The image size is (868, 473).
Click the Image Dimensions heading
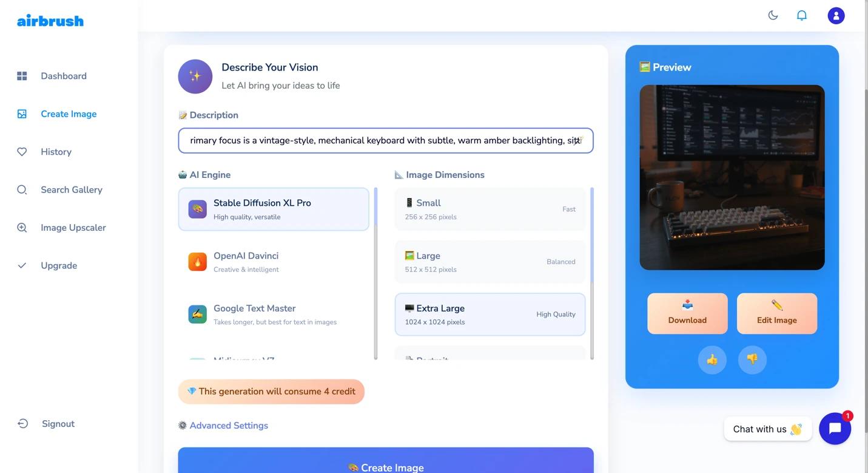[440, 175]
